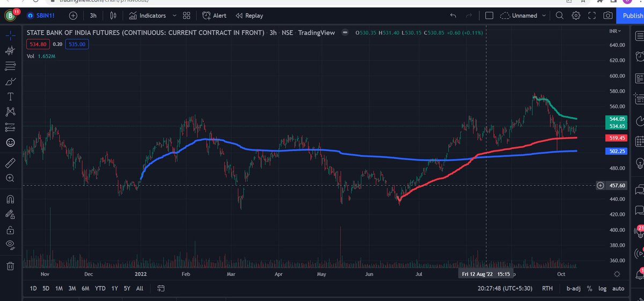Screen dimensions: 644x301
Task: Open the RTH session menu
Action: point(548,289)
